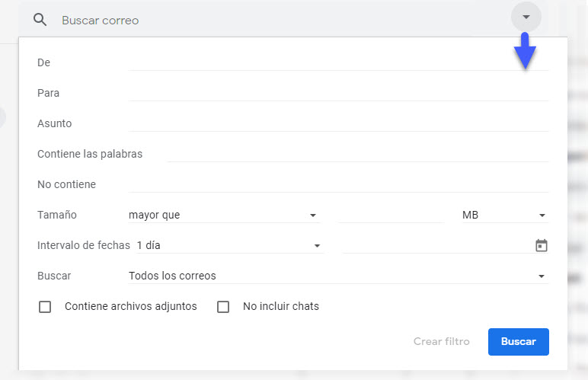Check the 'No incluir chats' box
This screenshot has width=588, height=380.
(x=223, y=307)
